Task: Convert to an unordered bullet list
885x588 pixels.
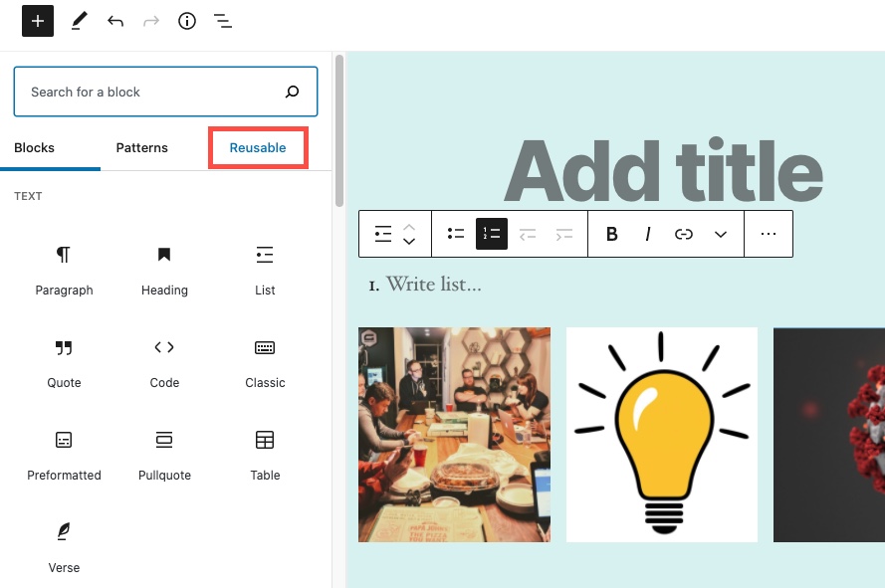Action: click(456, 234)
